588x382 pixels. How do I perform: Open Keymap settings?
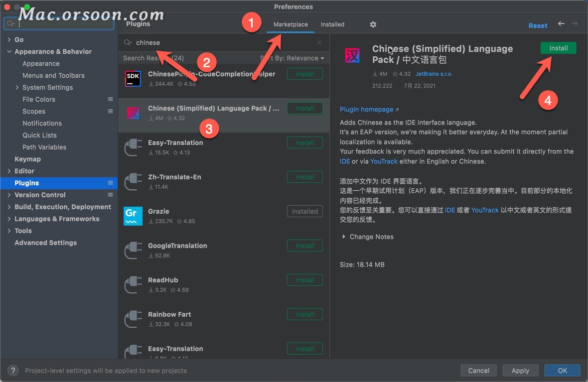(27, 159)
